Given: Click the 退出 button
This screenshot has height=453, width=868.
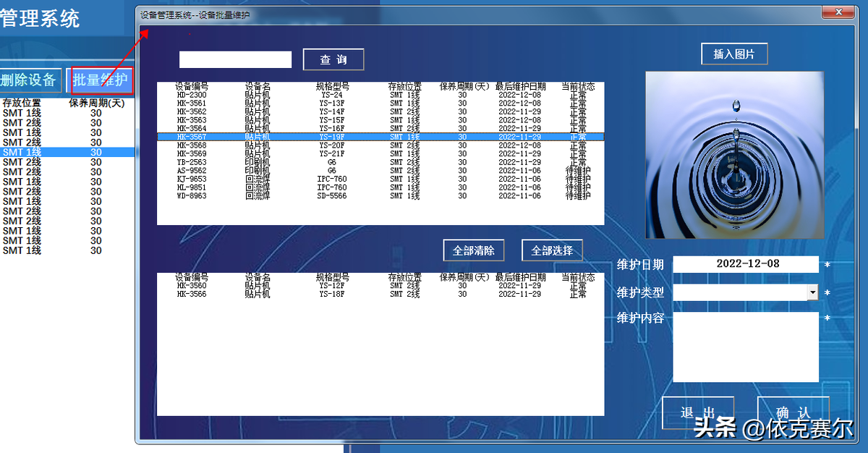Looking at the screenshot, I should click(698, 412).
